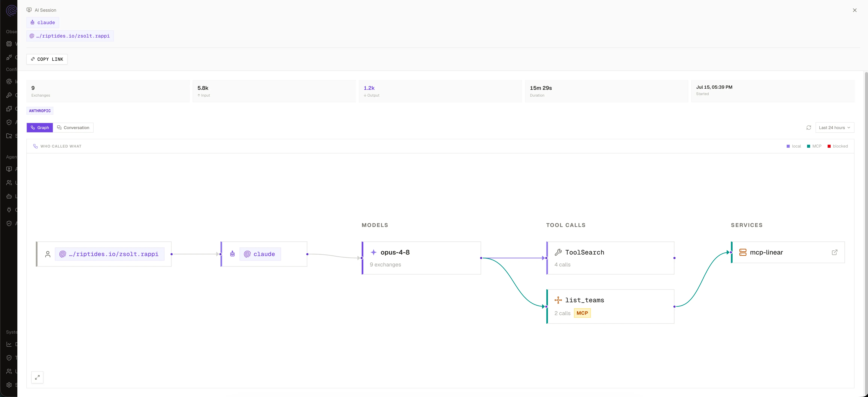Click the Riptides logo in the sidebar

(12, 10)
